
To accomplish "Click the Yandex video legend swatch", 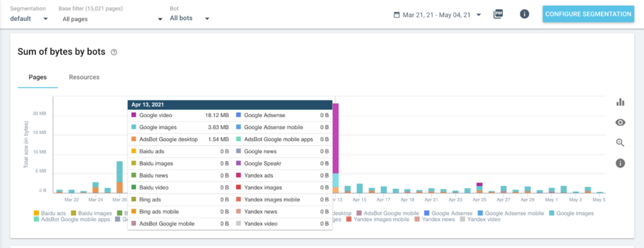I will tap(463, 220).
